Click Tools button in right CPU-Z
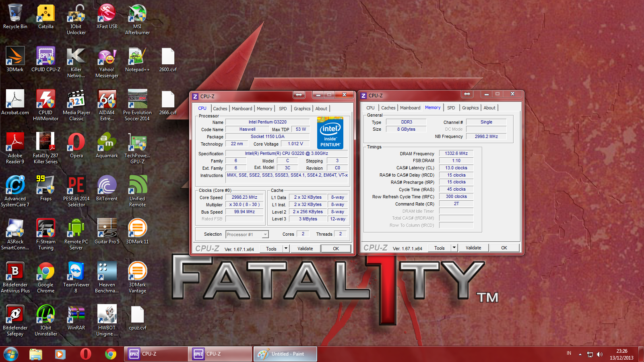The width and height of the screenshot is (644, 362). click(440, 248)
